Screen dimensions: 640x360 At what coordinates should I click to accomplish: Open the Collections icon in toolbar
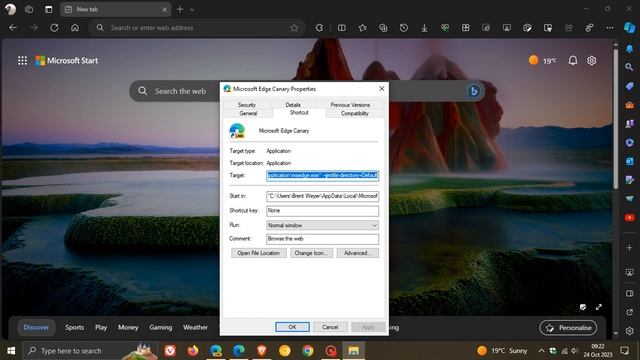(383, 28)
